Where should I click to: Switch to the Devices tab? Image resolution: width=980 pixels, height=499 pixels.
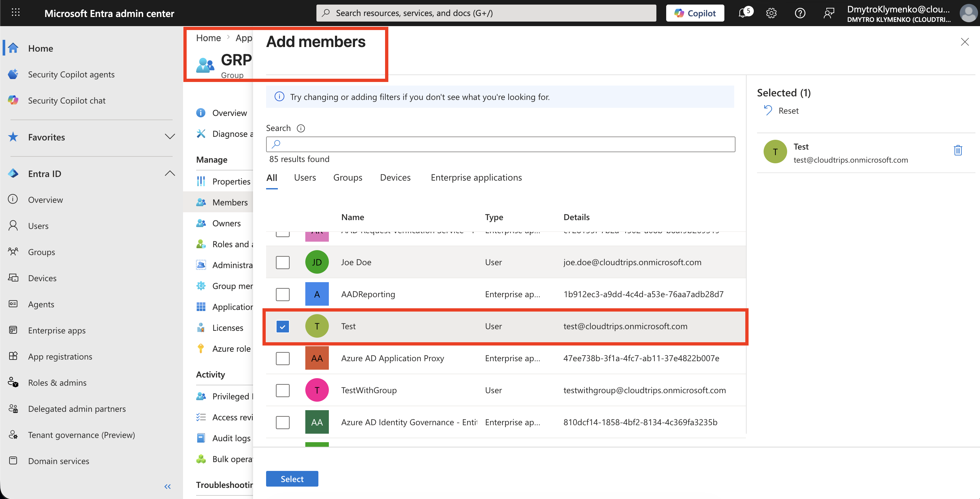(395, 177)
